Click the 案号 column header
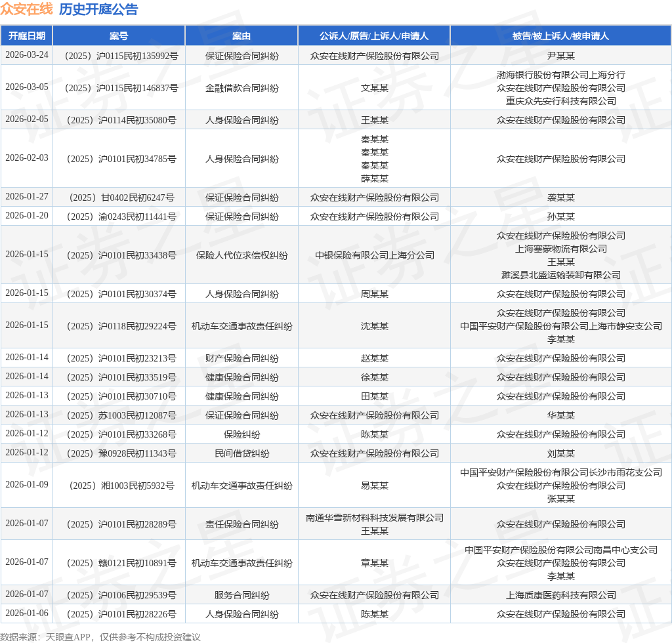This screenshot has height=643, width=672. [x=119, y=36]
